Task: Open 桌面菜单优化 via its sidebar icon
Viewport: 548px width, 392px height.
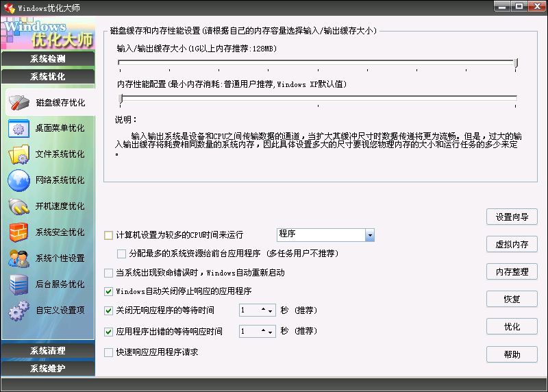Action: point(18,128)
